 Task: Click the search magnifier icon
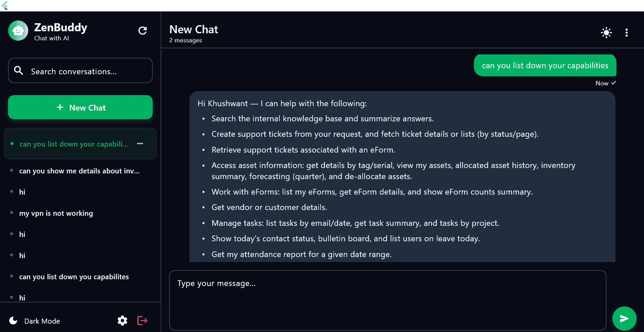point(18,71)
